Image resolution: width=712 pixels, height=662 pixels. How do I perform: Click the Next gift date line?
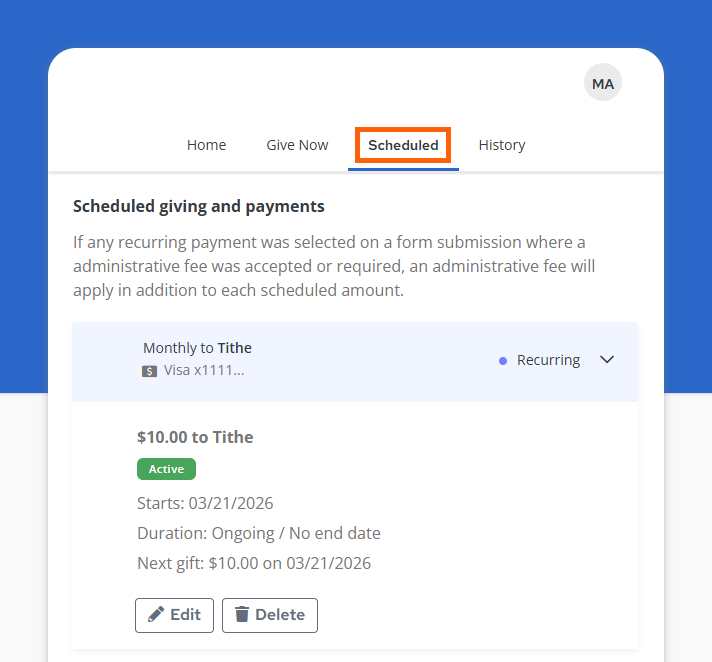(254, 563)
